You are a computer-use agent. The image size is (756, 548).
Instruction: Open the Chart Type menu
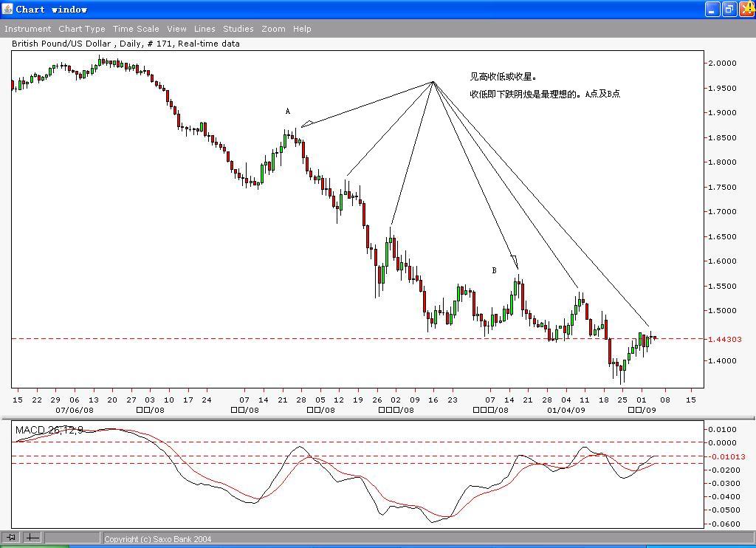pos(82,29)
